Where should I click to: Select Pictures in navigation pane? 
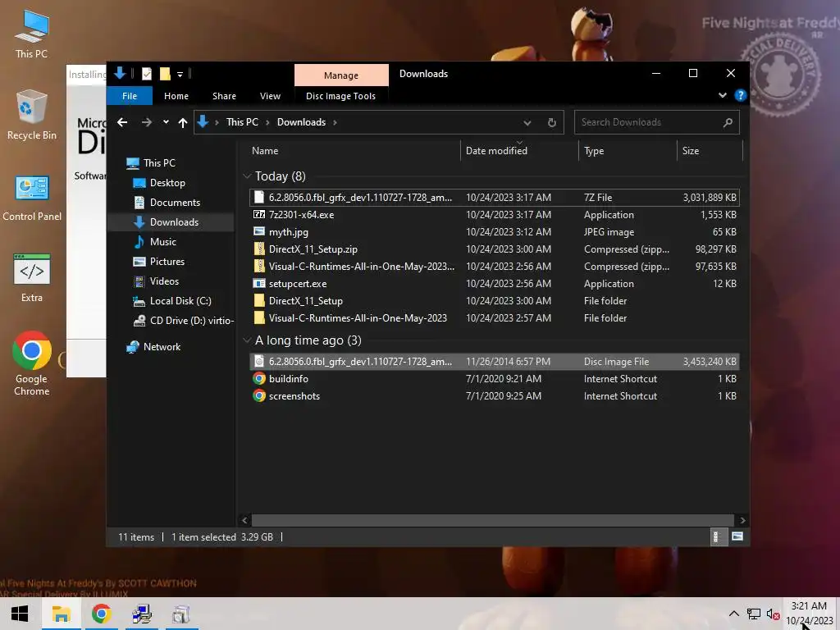(167, 262)
